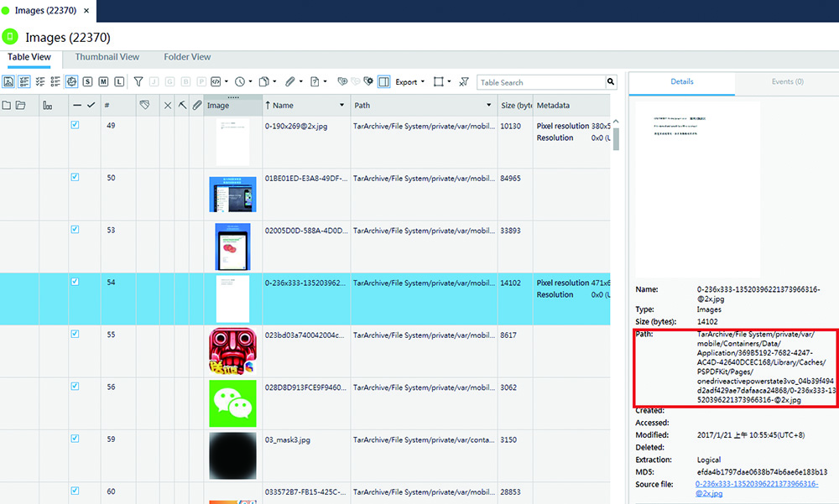This screenshot has width=839, height=504.
Task: Click the paperclip attachment toolbar icon
Action: click(289, 82)
